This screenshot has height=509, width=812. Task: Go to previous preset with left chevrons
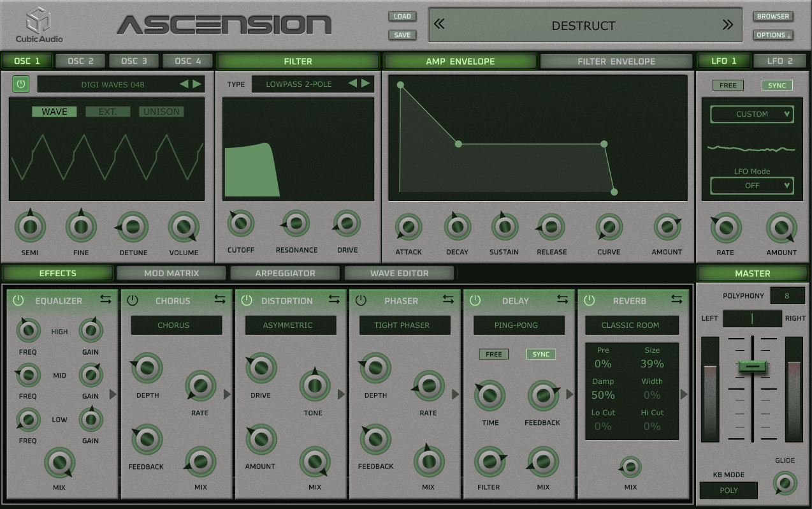tap(439, 24)
